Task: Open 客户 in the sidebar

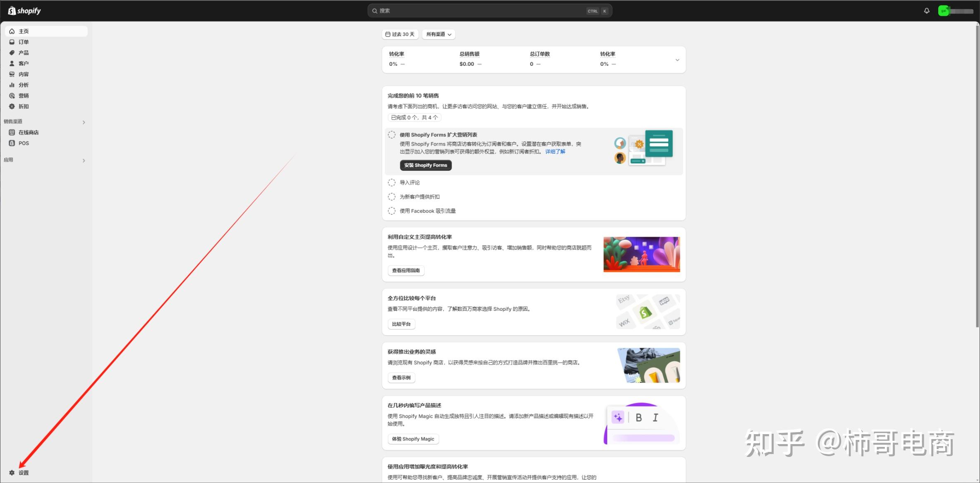Action: coord(46,64)
